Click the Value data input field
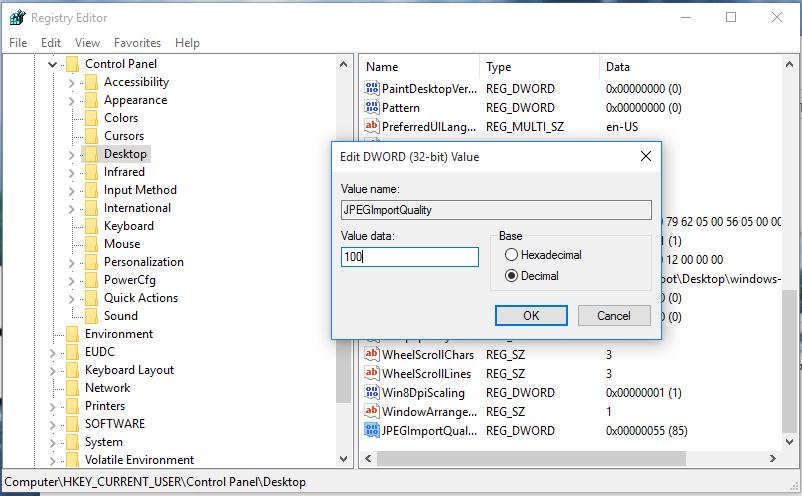 (410, 257)
